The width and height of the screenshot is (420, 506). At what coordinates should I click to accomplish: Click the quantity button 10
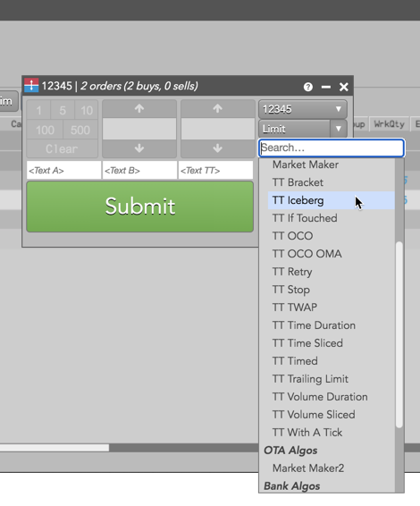[87, 110]
